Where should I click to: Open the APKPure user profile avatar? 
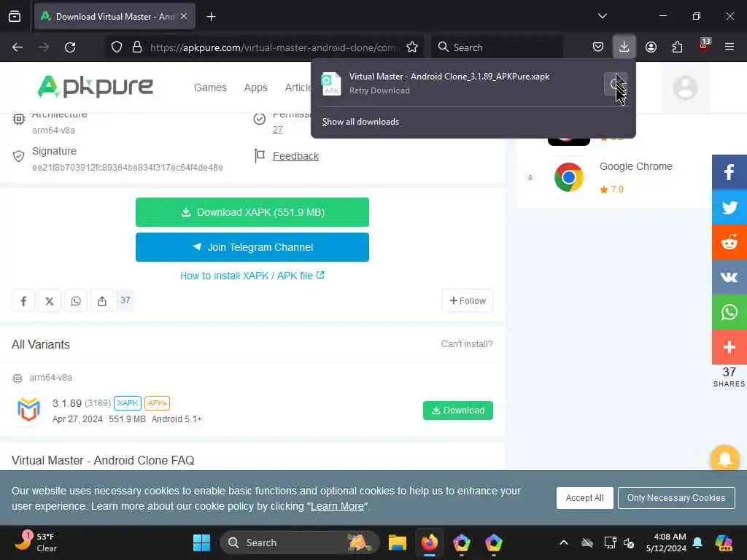pyautogui.click(x=685, y=87)
